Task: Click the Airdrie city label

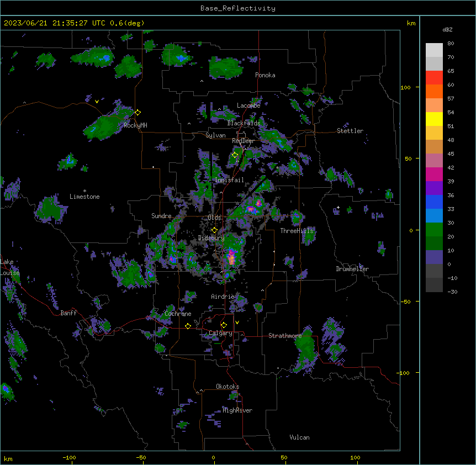Action: point(223,297)
